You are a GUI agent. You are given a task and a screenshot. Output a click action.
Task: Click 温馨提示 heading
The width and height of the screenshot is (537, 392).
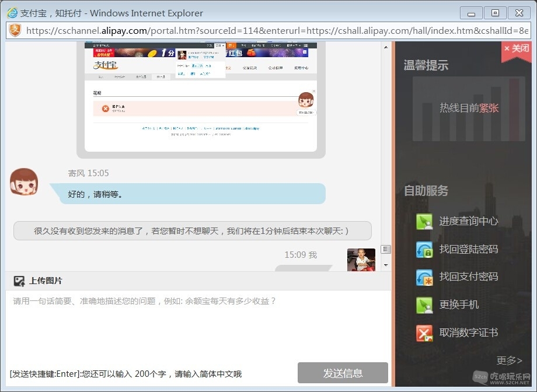click(x=426, y=65)
